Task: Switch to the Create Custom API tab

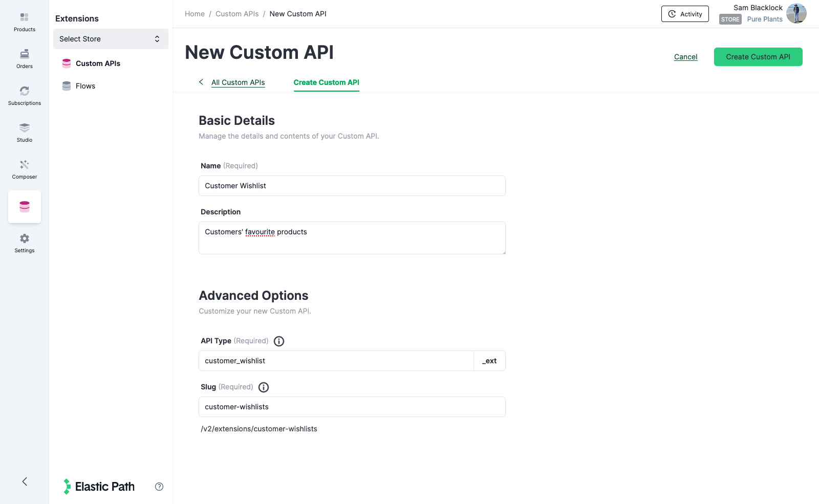Action: [326, 82]
